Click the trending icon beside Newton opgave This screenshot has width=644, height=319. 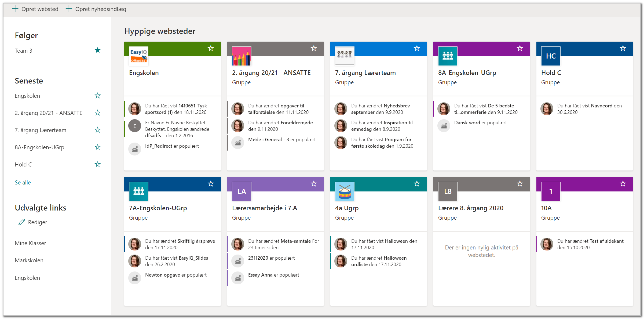click(135, 278)
